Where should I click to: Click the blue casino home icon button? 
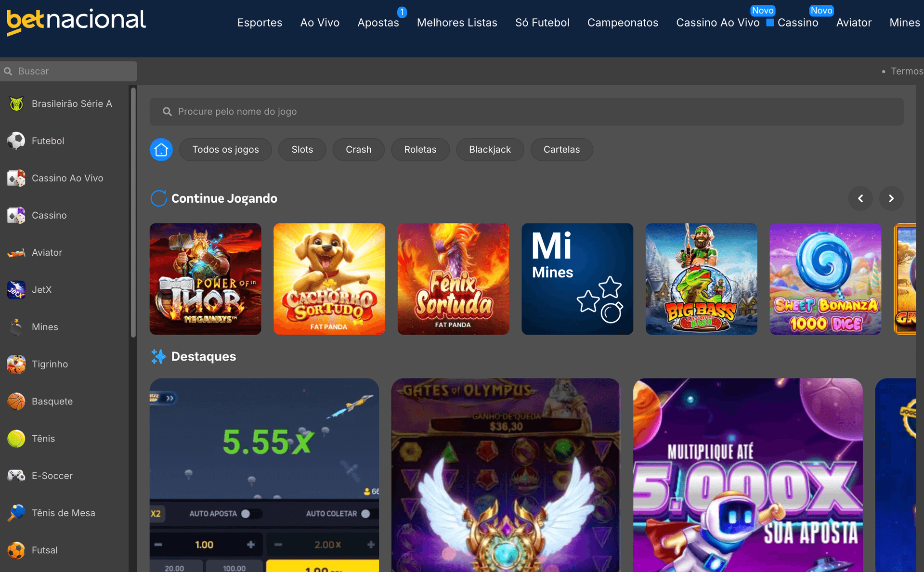[x=161, y=149]
